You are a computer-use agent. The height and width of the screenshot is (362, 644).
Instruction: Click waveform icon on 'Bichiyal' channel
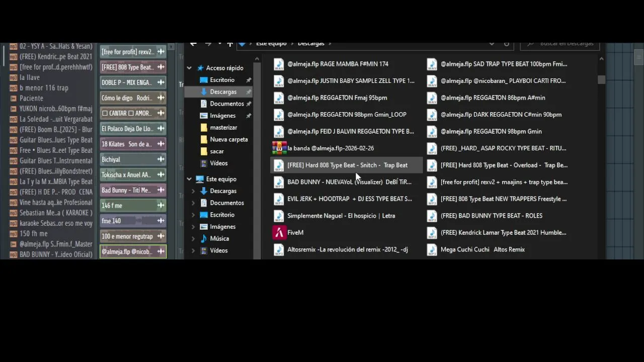pos(161,159)
